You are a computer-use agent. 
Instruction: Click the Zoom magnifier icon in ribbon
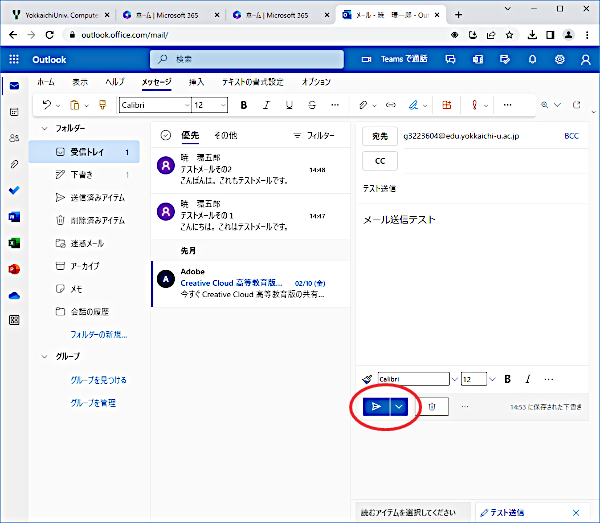tap(545, 105)
